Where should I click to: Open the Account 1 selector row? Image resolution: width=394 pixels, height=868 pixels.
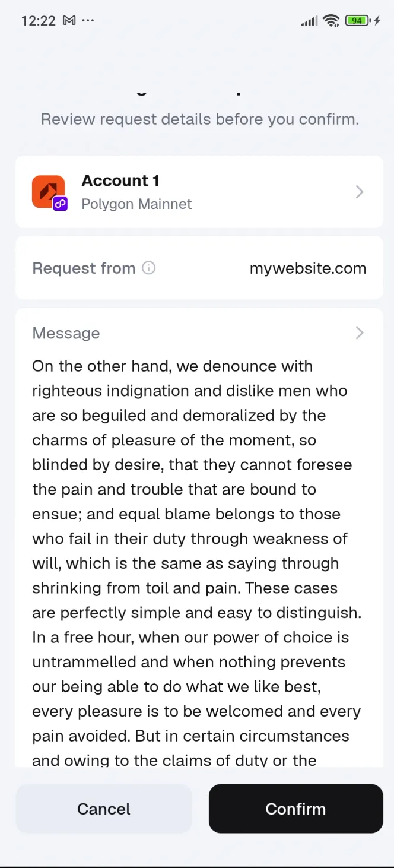199,192
